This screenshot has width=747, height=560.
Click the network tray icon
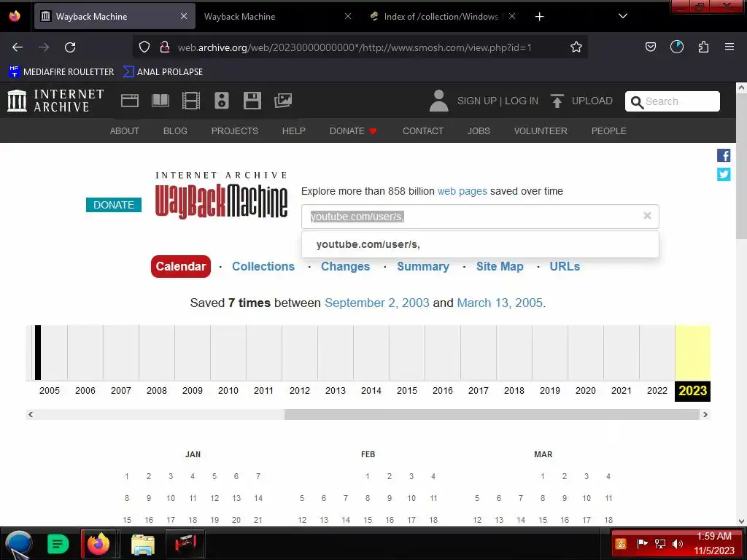[659, 544]
